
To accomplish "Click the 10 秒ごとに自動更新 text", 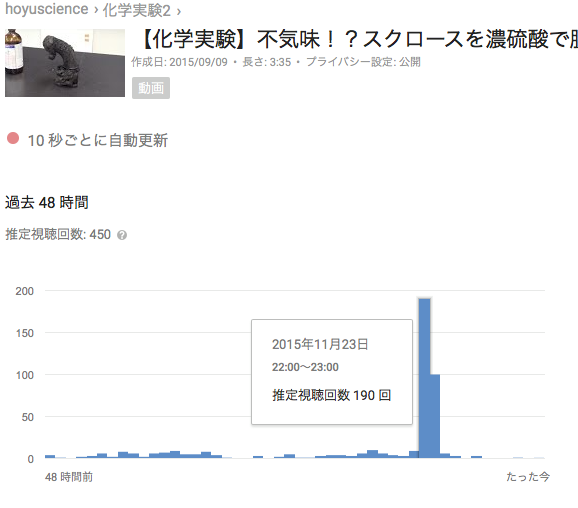I will [98, 140].
